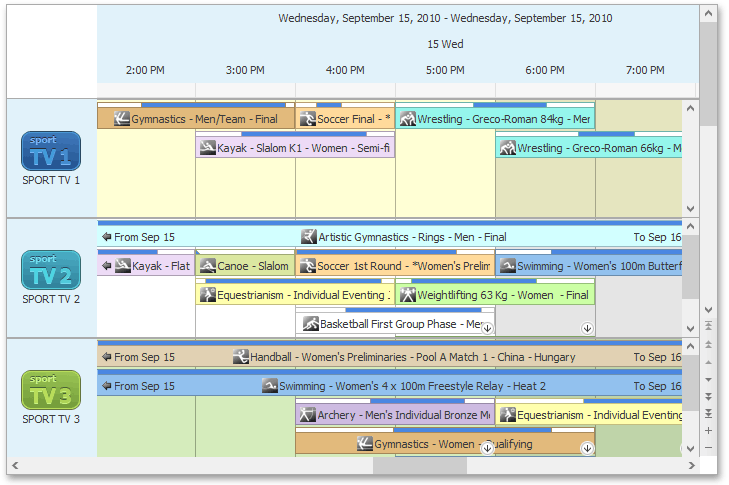Select the sport TV 2 channel logo
The height and width of the screenshot is (485, 729).
pyautogui.click(x=51, y=270)
